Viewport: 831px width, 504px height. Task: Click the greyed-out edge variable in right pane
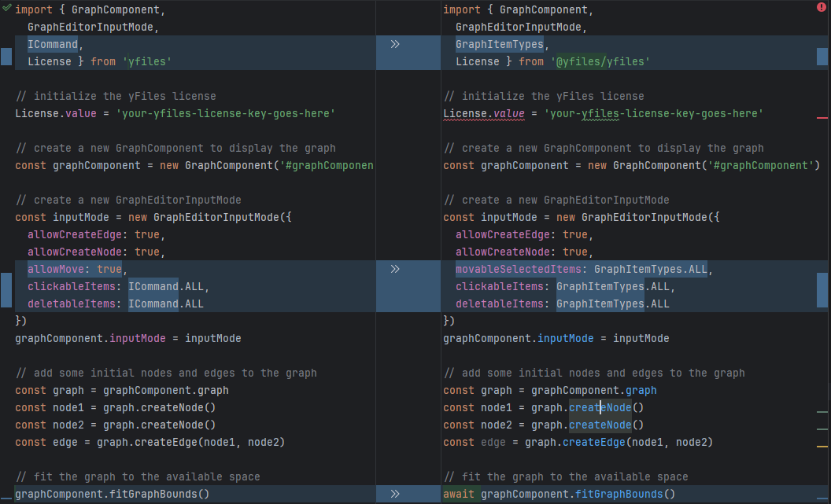click(493, 442)
